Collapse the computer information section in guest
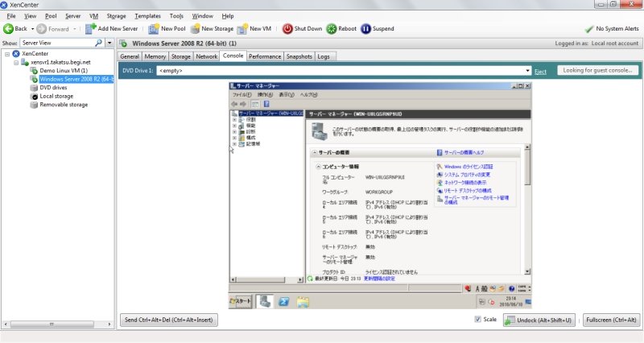The image size is (644, 343). tap(318, 167)
